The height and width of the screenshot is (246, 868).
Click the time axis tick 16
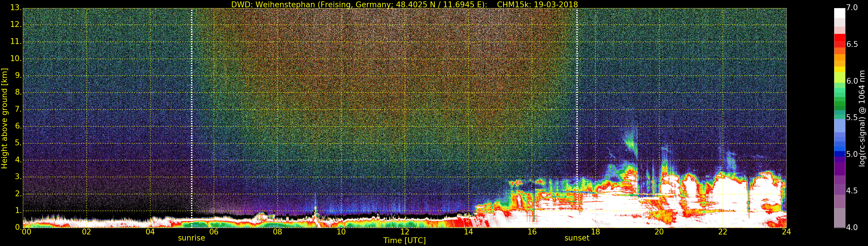[532, 232]
